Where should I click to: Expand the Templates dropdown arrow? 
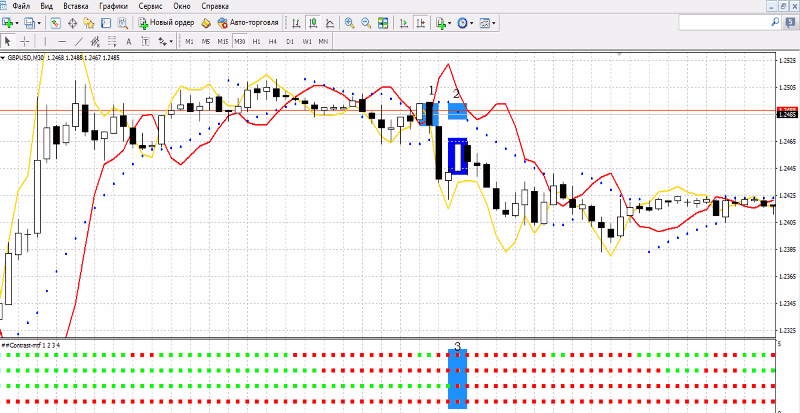(x=494, y=23)
